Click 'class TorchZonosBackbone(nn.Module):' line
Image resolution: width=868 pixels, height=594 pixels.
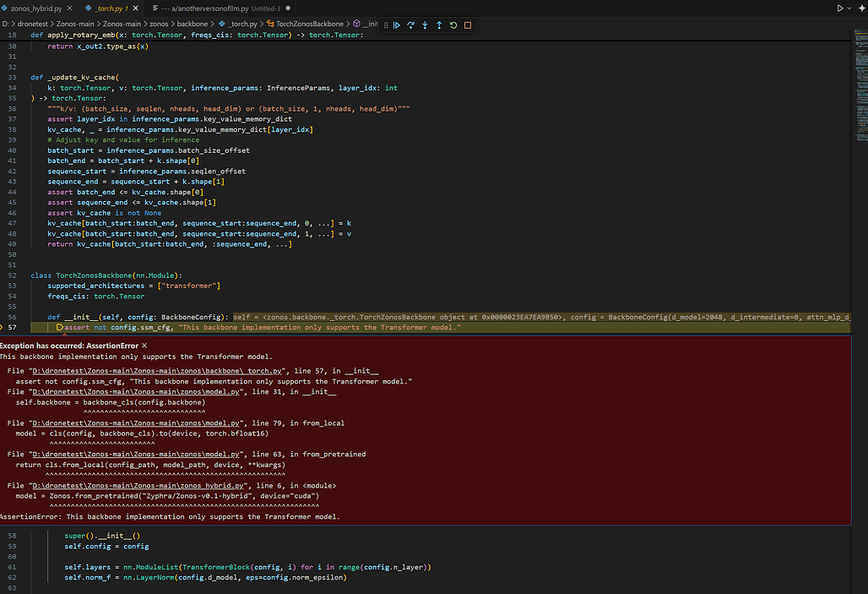[x=106, y=275]
